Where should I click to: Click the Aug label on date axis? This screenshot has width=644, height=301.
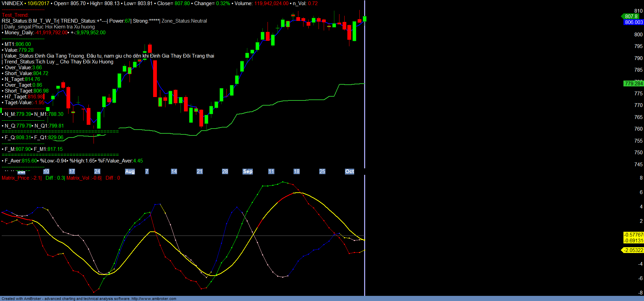(x=130, y=171)
